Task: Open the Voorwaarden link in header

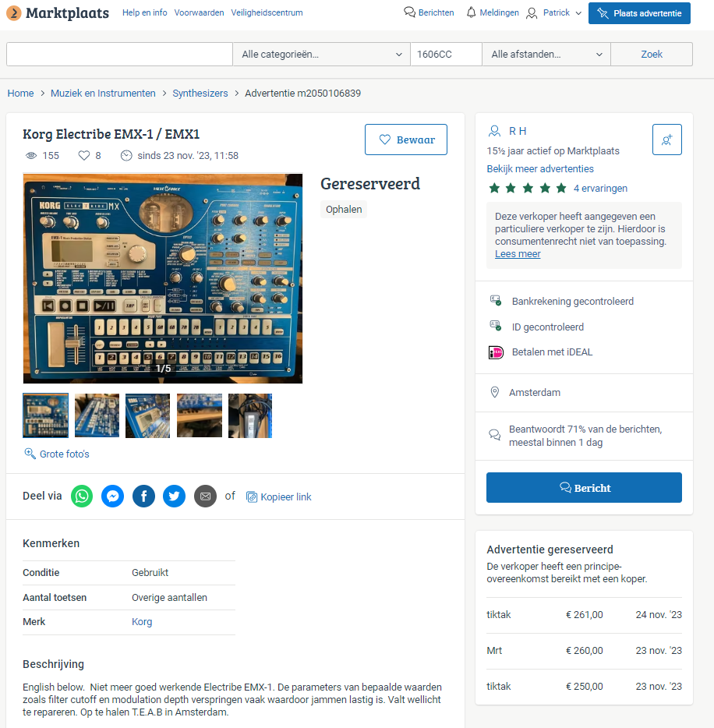Action: pos(200,12)
